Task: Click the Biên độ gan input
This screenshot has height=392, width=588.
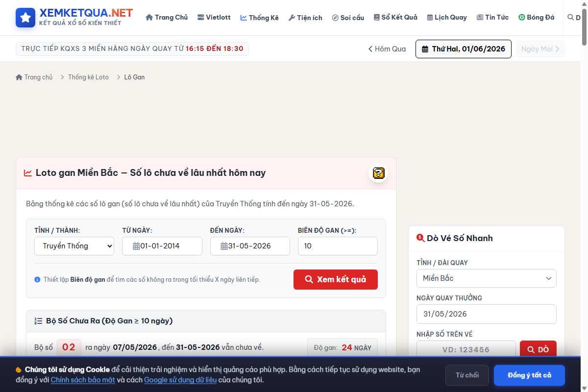Action: [x=338, y=246]
